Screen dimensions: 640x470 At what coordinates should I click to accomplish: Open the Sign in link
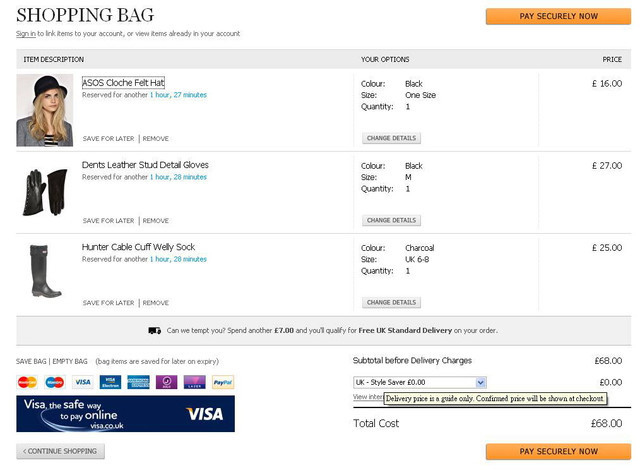click(x=26, y=33)
